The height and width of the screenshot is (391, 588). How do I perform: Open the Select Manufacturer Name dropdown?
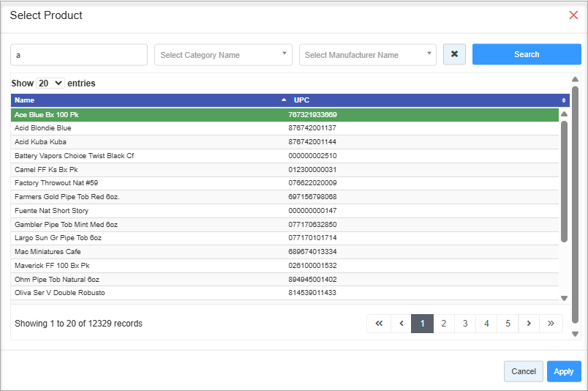click(x=367, y=55)
